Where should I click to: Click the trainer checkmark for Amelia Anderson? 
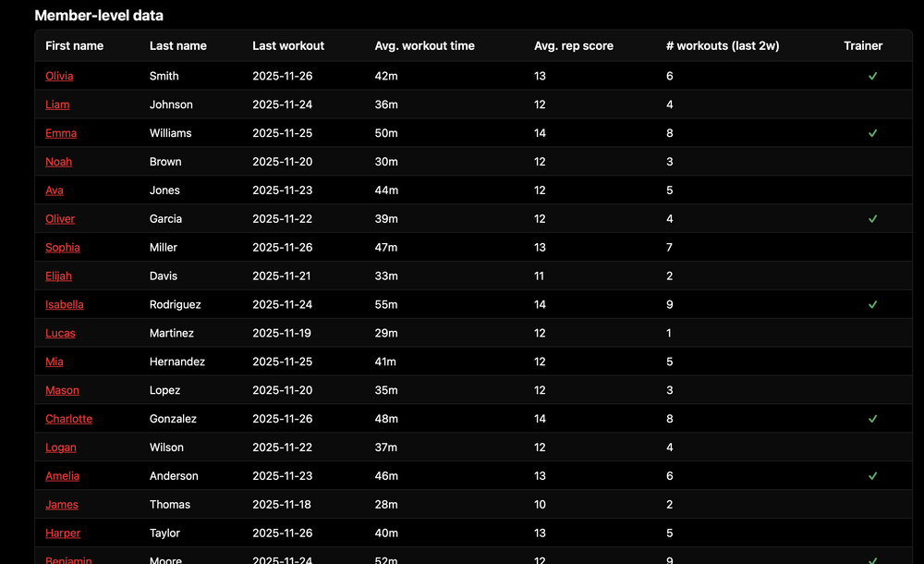(x=872, y=476)
